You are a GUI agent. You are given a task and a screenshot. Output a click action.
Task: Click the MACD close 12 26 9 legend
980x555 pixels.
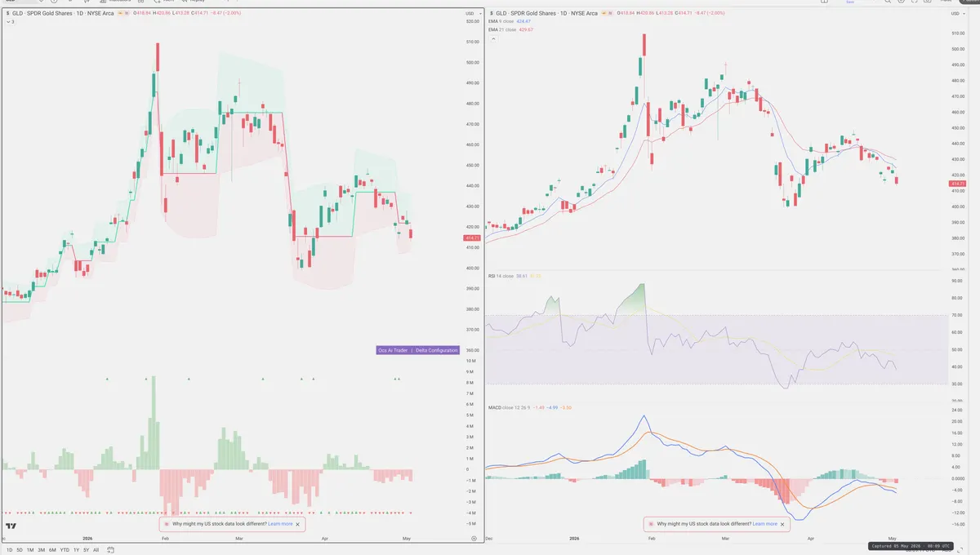(x=510, y=406)
